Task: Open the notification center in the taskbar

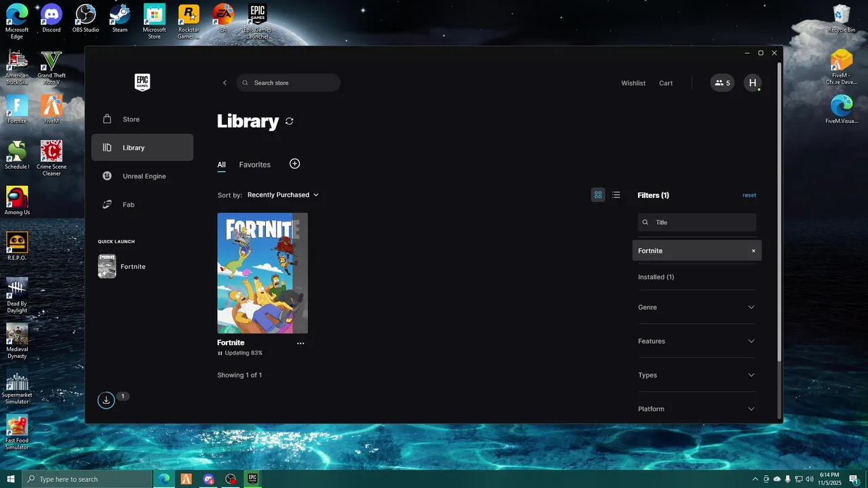Action: tap(854, 479)
